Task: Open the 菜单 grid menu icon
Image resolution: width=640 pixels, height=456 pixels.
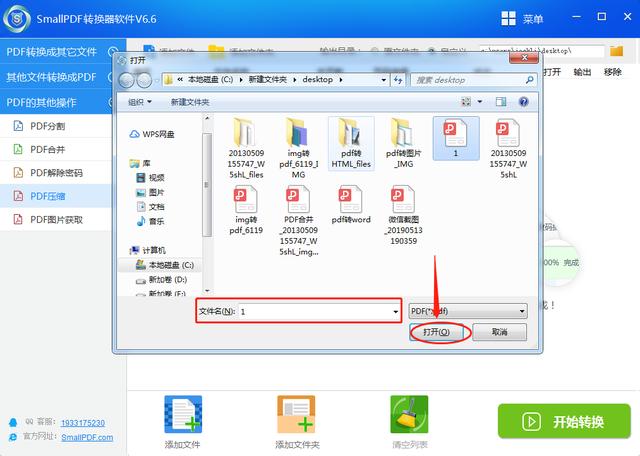Action: (x=508, y=19)
